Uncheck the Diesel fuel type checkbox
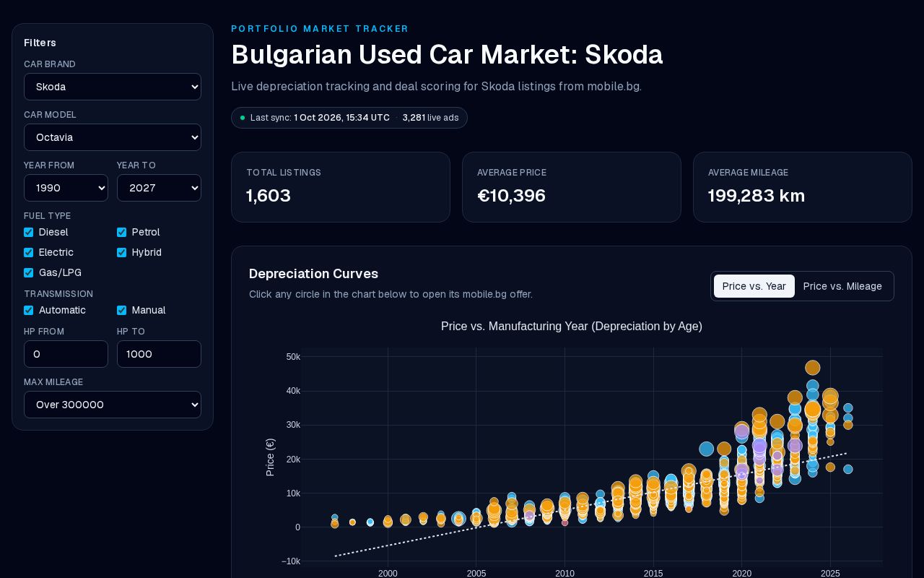This screenshot has width=924, height=578. coord(29,232)
